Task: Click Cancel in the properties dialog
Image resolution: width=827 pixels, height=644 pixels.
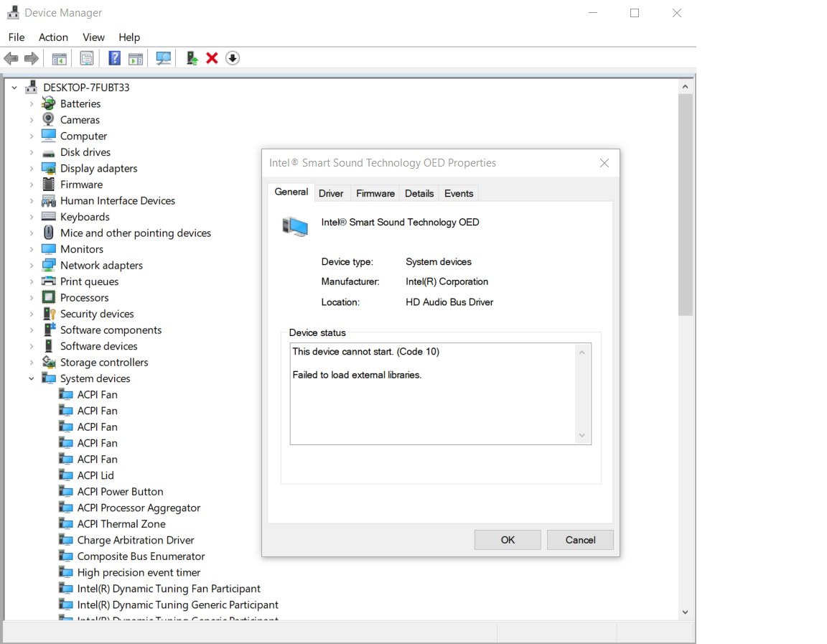Action: tap(580, 540)
